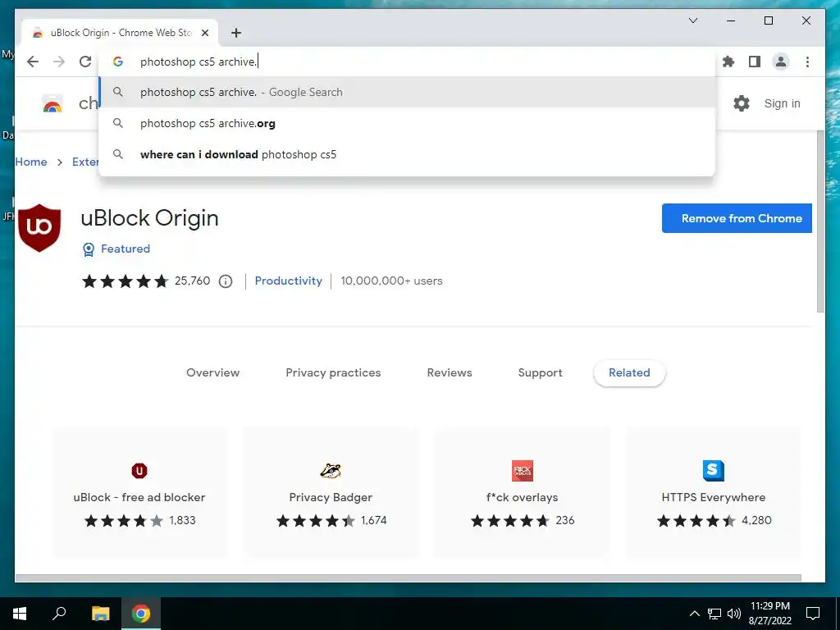This screenshot has width=840, height=630.
Task: Click the browser back arrow
Action: click(33, 62)
